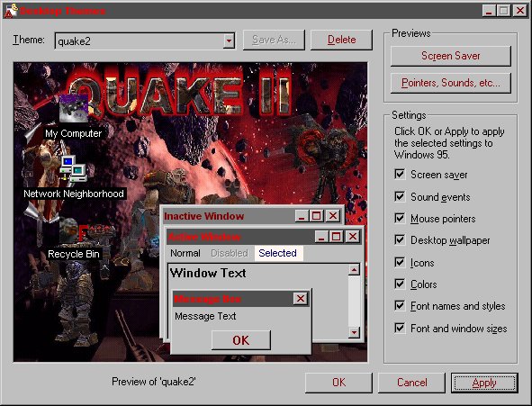Image resolution: width=532 pixels, height=406 pixels.
Task: Click the My Computer icon in preview
Action: 73,109
